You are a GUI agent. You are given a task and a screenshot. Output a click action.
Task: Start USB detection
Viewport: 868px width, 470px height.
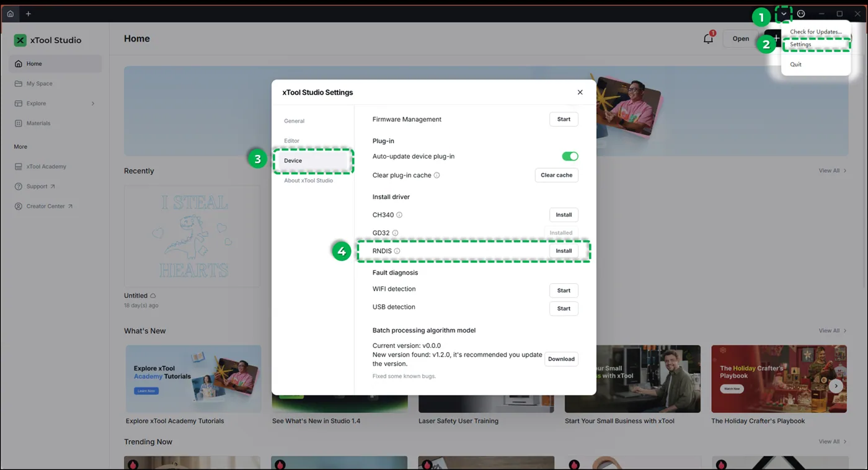click(564, 308)
